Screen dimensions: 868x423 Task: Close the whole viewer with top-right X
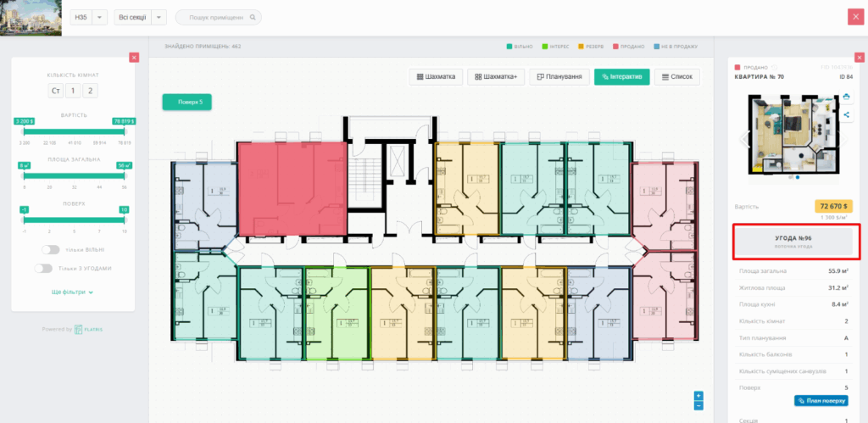854,17
